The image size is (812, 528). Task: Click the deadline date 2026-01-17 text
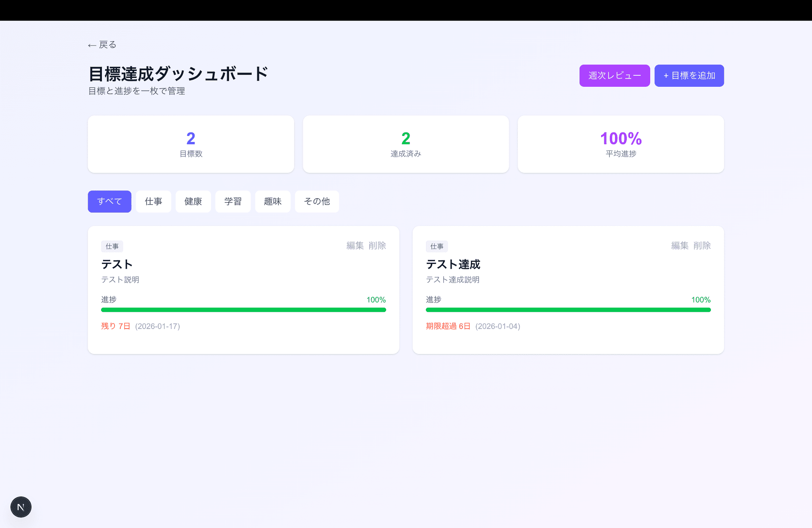[x=157, y=326]
